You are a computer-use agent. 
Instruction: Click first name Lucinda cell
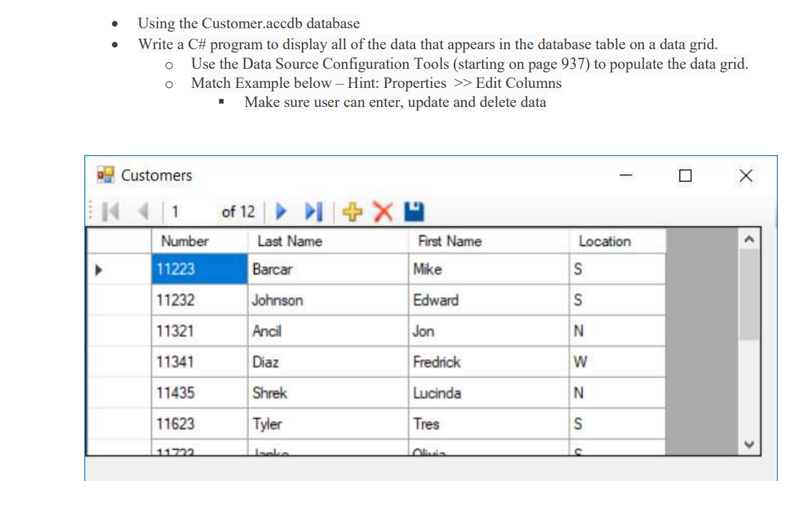coord(489,392)
